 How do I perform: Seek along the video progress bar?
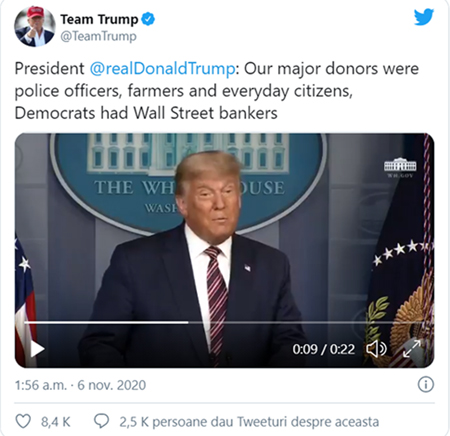pos(224,322)
